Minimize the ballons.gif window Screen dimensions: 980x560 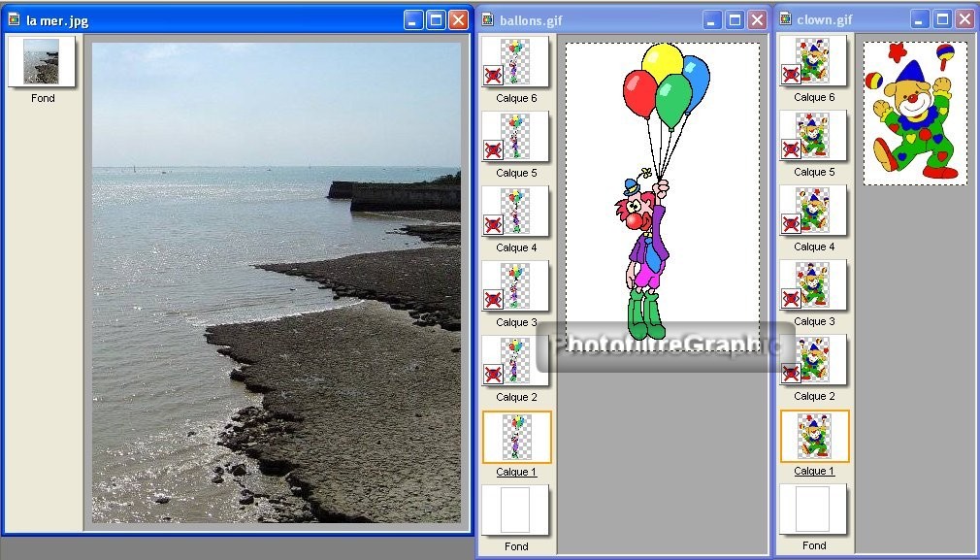point(712,19)
